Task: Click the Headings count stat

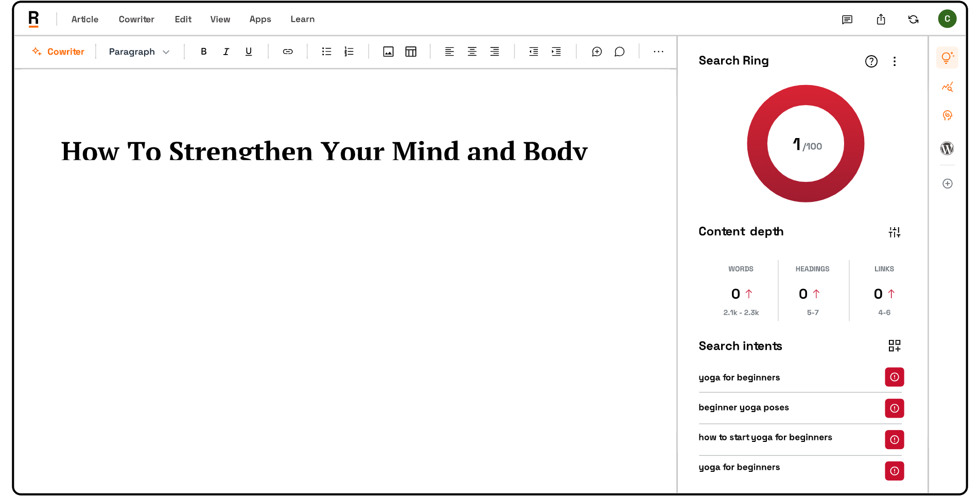Action: click(809, 294)
